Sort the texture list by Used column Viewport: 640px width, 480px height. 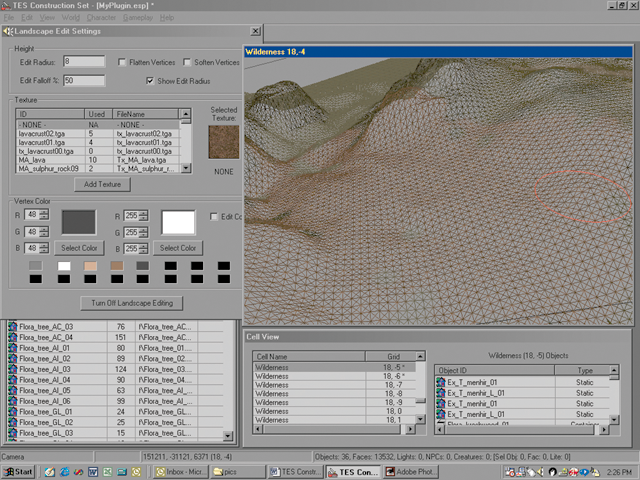(x=97, y=115)
